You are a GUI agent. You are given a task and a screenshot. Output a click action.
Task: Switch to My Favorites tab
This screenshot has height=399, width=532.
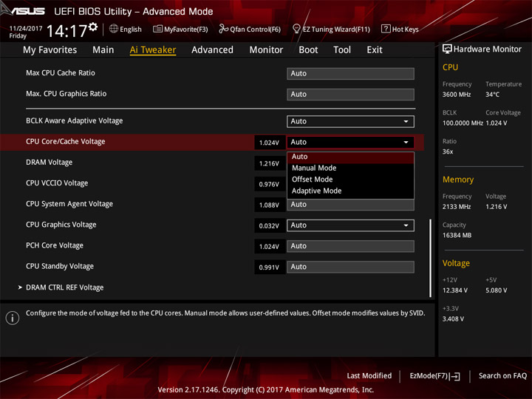[x=50, y=50]
